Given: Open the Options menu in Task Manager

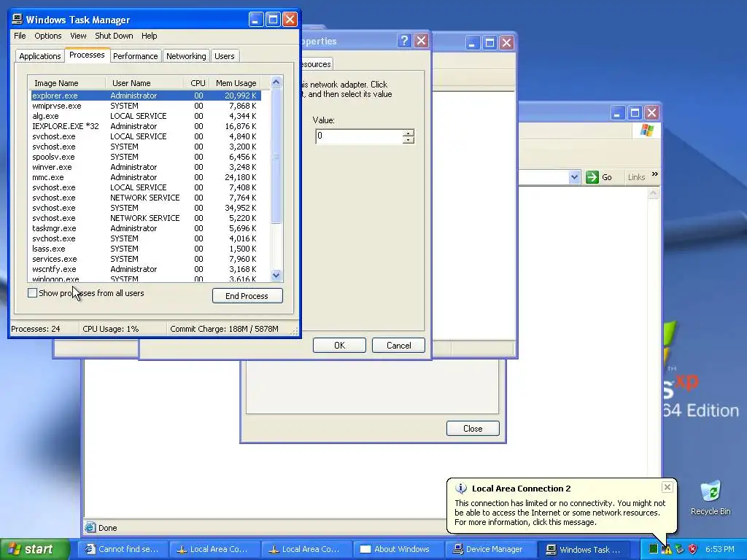Looking at the screenshot, I should pos(47,36).
